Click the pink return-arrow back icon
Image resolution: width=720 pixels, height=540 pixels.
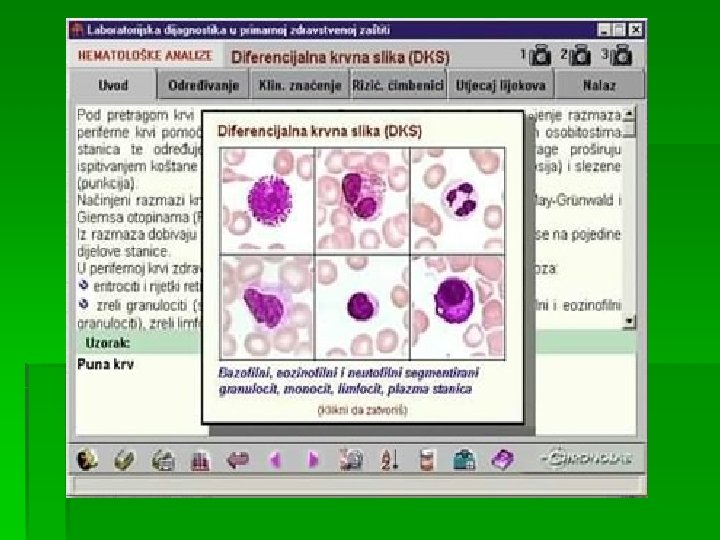(x=237, y=459)
